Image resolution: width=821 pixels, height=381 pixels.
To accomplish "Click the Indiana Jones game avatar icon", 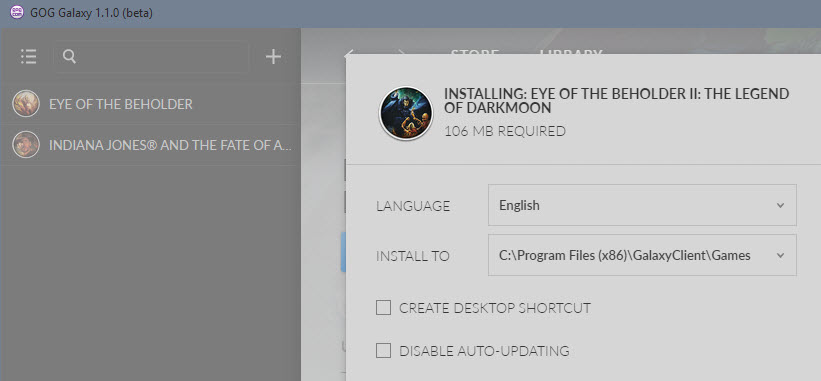I will point(26,145).
